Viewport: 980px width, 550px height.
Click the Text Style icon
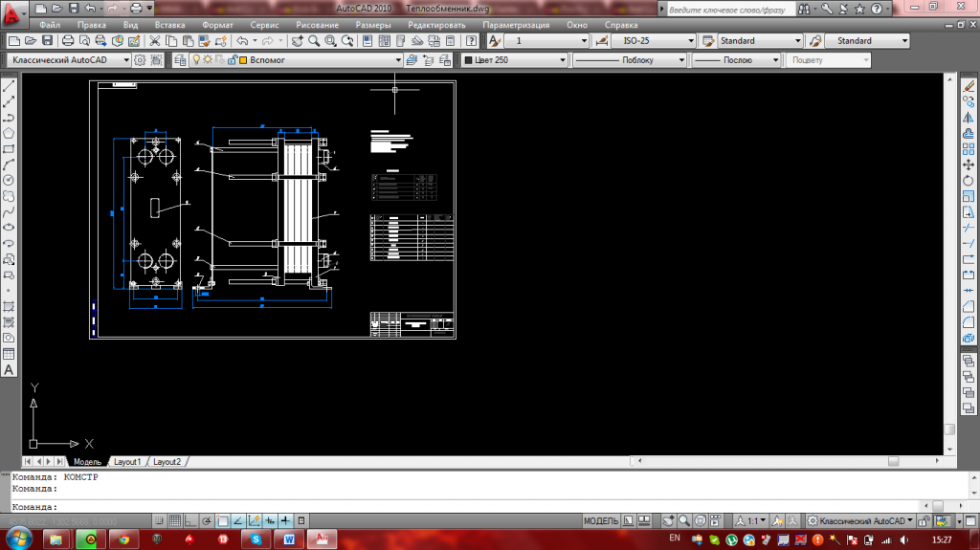[x=495, y=41]
